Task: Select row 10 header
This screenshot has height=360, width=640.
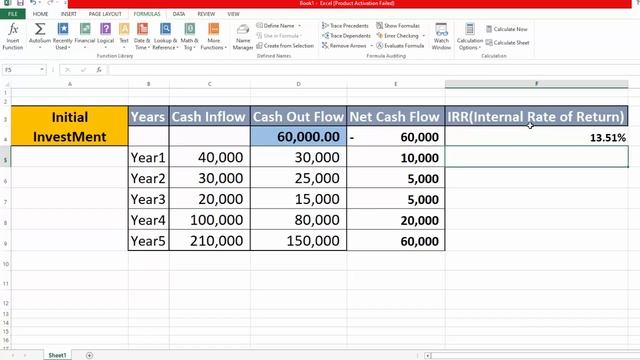Action: [x=5, y=264]
